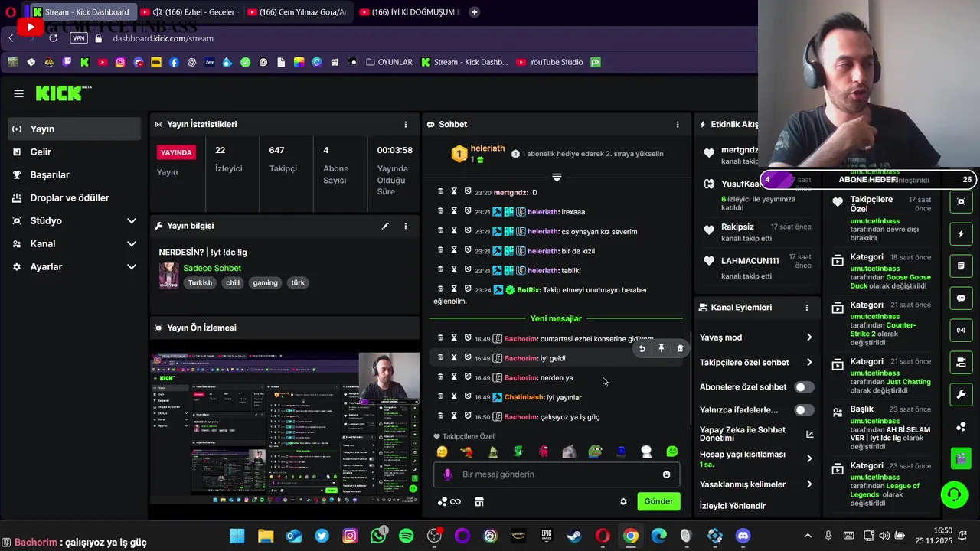Open chat settings gear next to Gönder
This screenshot has height=551, width=980.
tap(623, 501)
